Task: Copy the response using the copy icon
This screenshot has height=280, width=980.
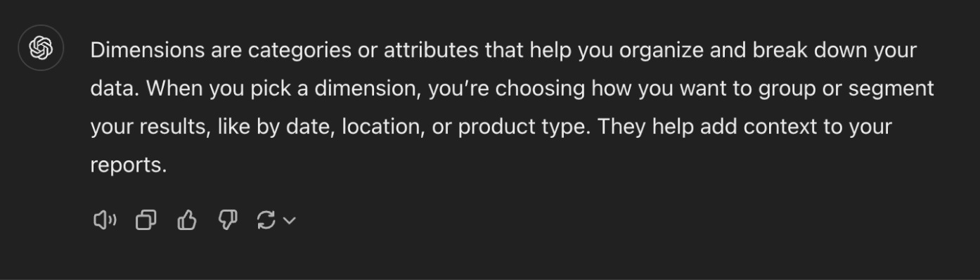Action: [146, 221]
